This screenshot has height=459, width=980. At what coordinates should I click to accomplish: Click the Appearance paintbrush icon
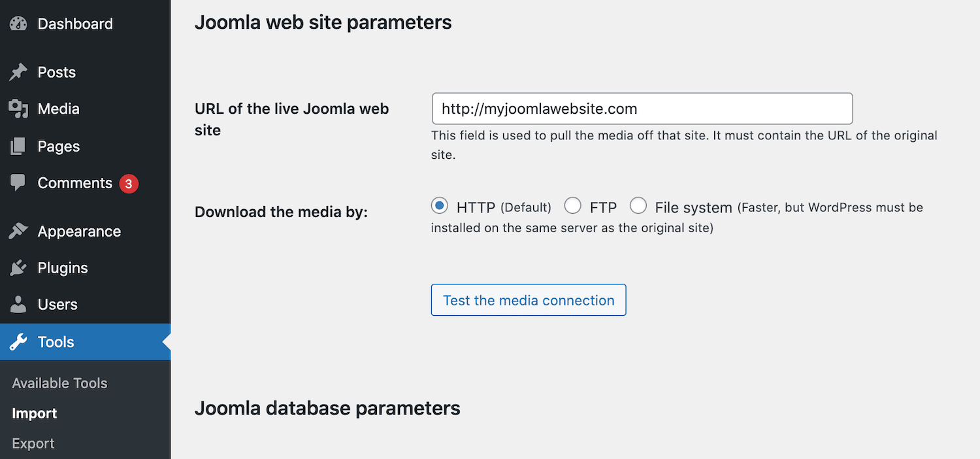18,231
